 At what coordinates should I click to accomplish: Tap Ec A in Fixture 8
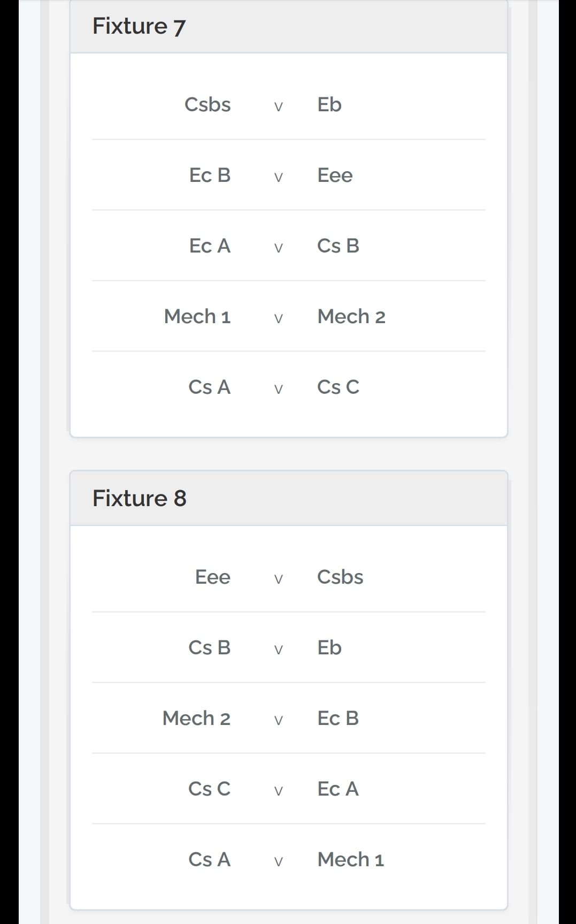coord(338,789)
